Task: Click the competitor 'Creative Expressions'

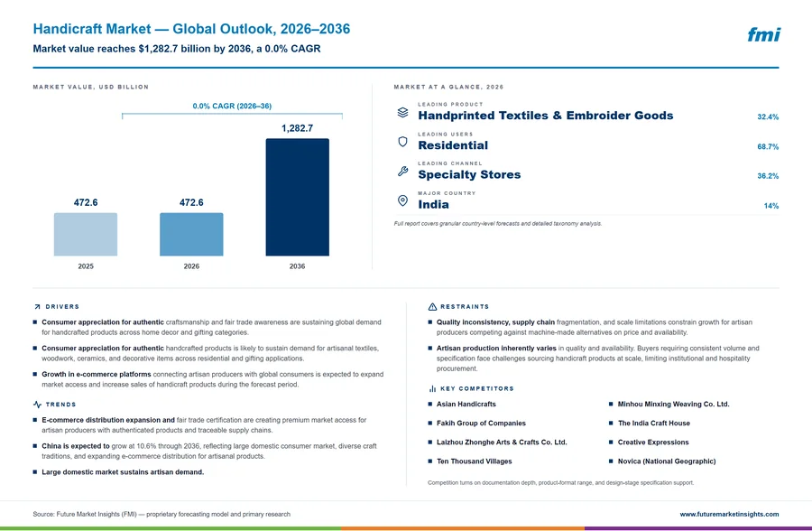Action: tap(653, 442)
